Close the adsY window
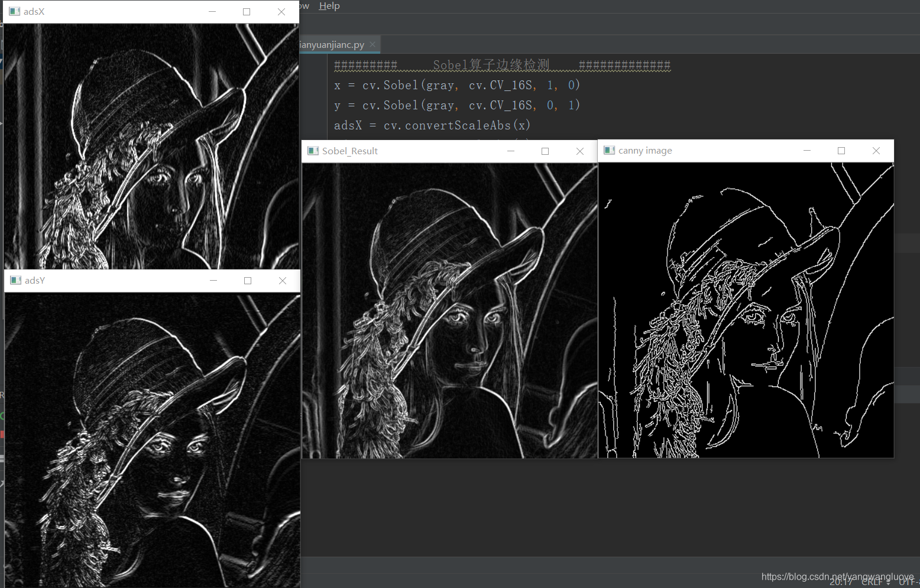This screenshot has width=920, height=588. [x=283, y=281]
